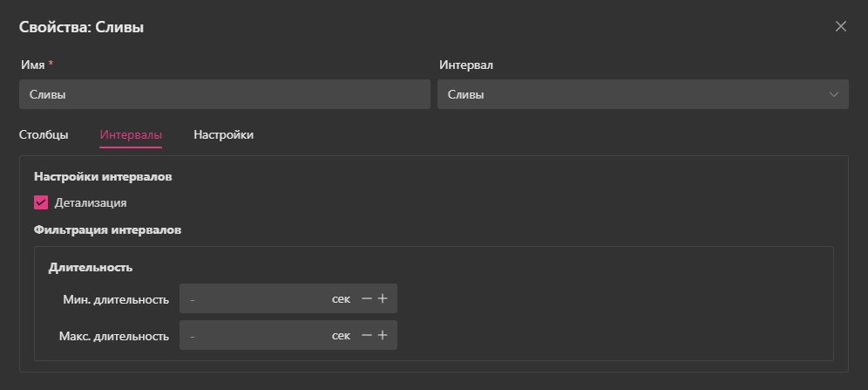Click the Фильтрация интервалов section heading
Screen dimensions: 868x390
point(108,230)
